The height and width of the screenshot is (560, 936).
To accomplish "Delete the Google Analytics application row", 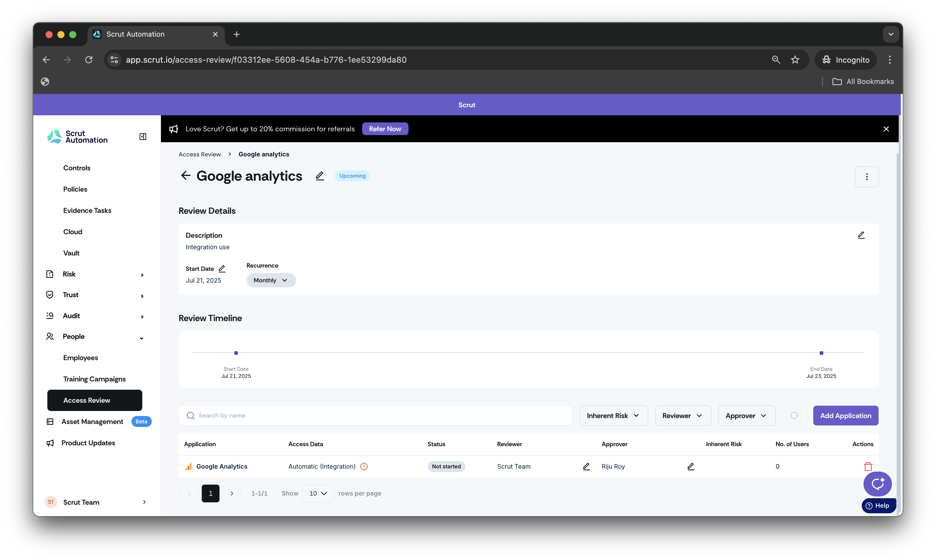I will point(868,466).
